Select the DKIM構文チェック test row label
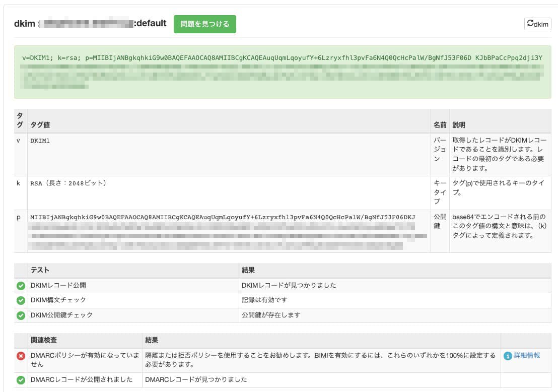558x392 pixels. point(58,300)
